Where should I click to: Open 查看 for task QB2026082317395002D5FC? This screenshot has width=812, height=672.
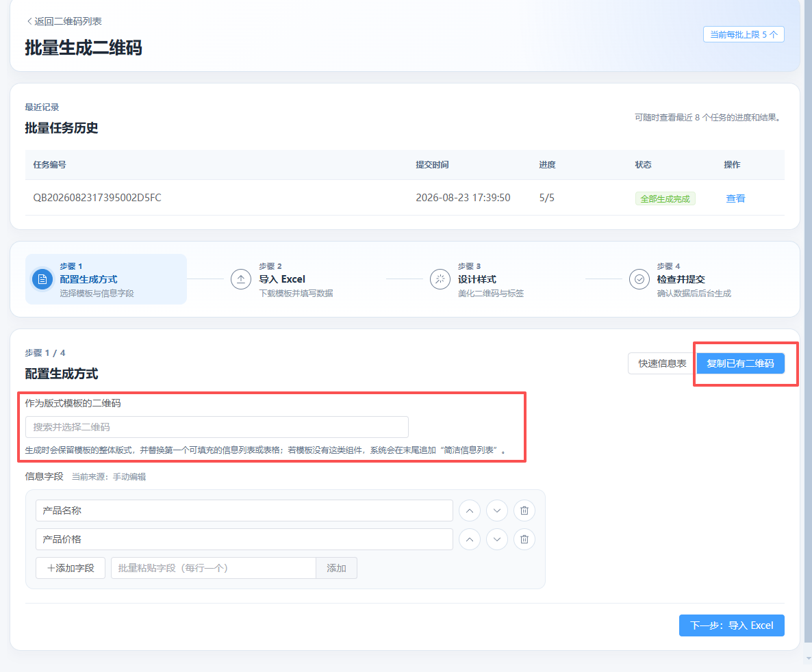[x=735, y=198]
